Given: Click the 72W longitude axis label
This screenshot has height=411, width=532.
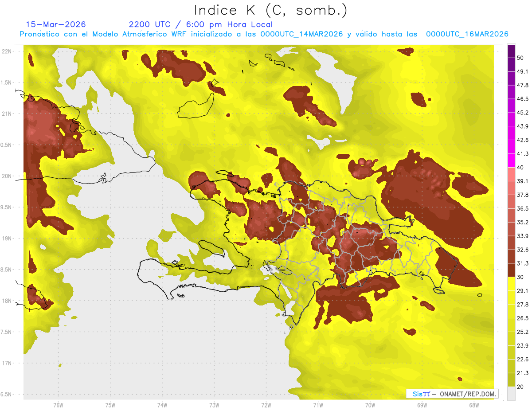Looking at the screenshot, I should pos(266,405).
